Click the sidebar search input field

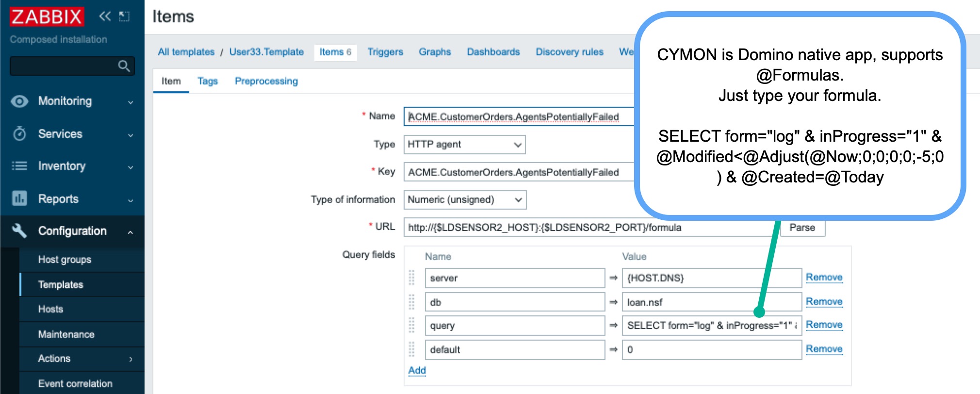click(x=72, y=66)
